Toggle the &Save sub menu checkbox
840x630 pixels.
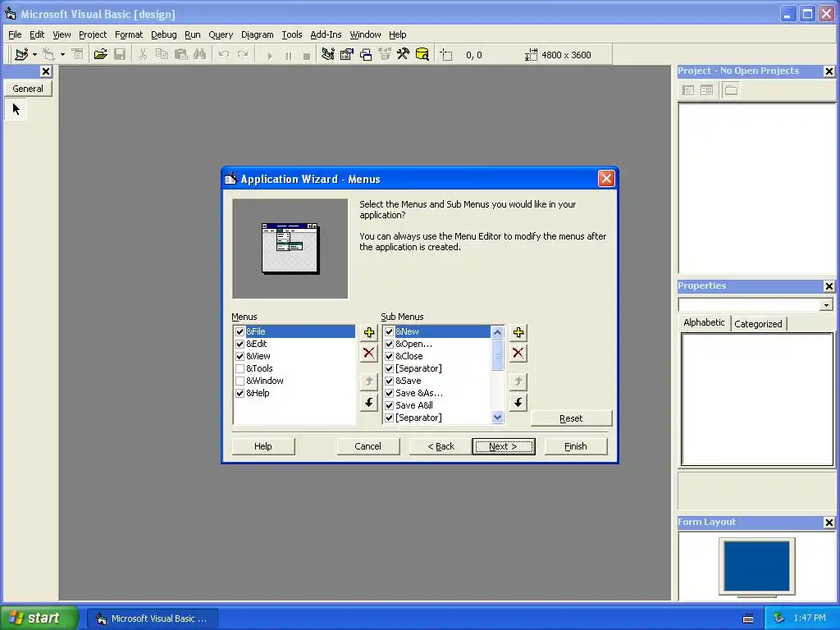(390, 381)
